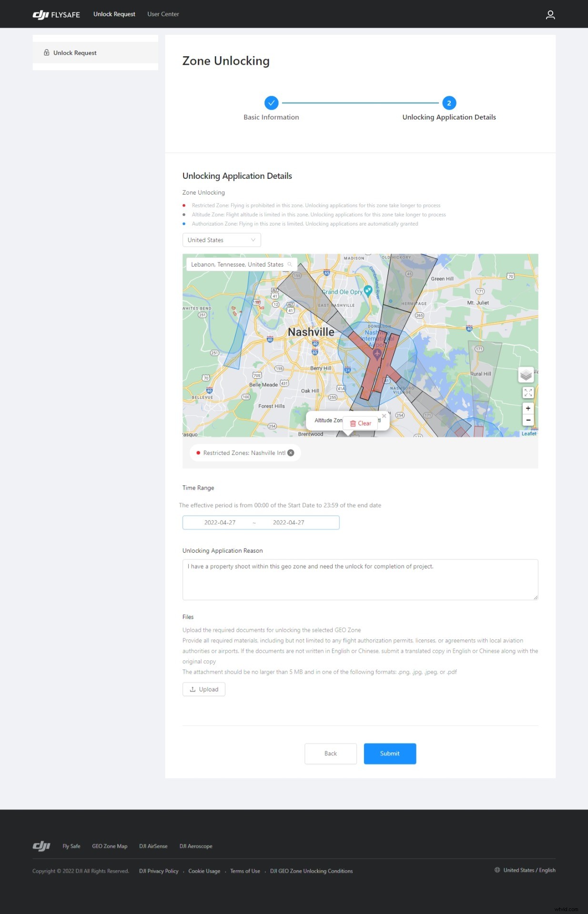
Task: Go back to Basic Information
Action: tap(330, 754)
